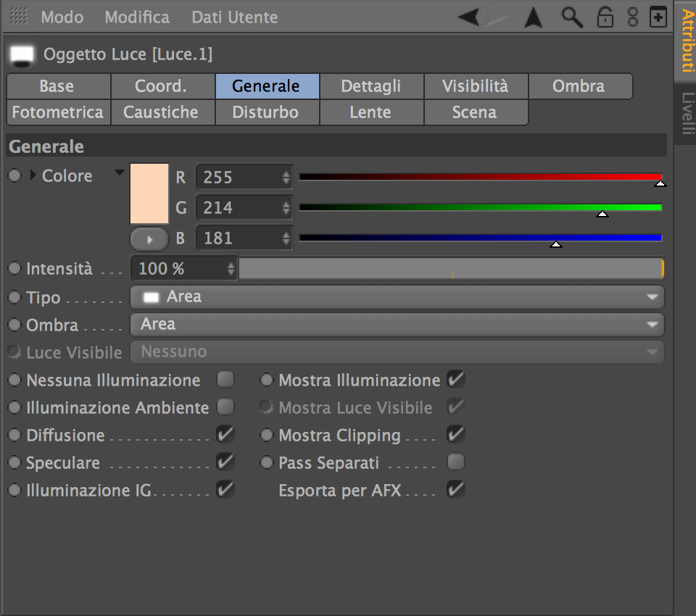This screenshot has width=696, height=616.
Task: Click the arrow button left of B
Action: tap(149, 238)
